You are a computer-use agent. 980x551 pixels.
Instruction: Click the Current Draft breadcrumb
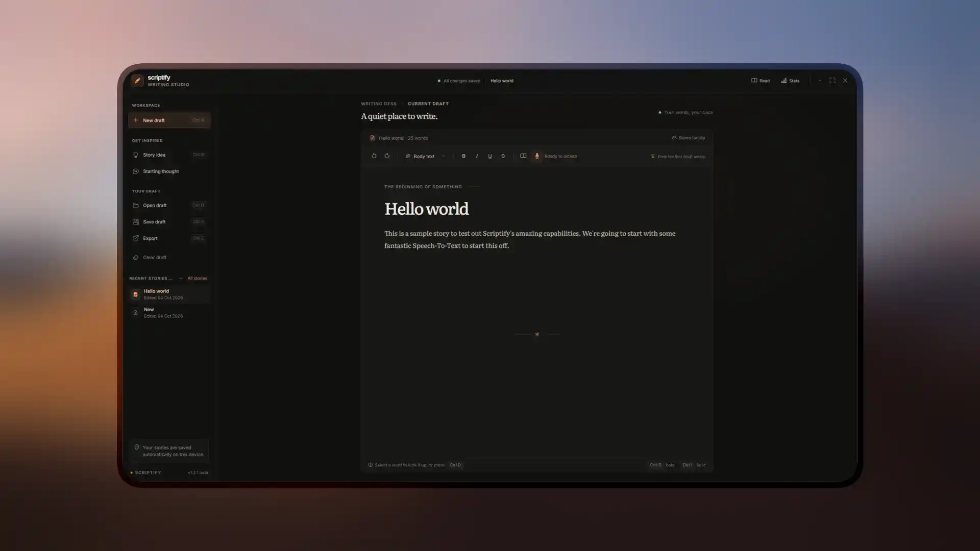tap(428, 104)
